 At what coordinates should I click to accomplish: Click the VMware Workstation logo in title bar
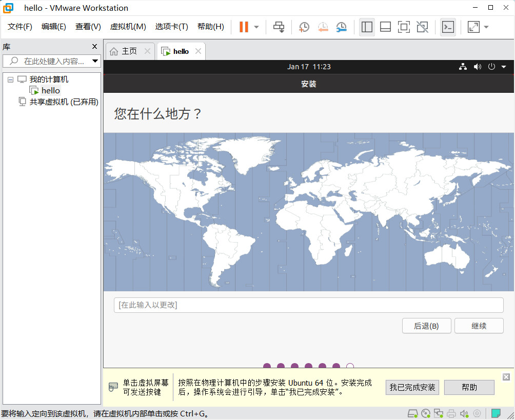8,8
